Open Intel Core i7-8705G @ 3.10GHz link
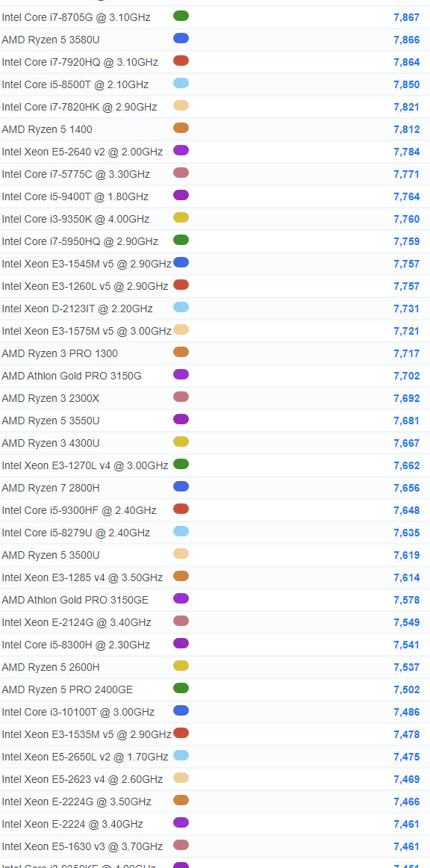This screenshot has height=868, width=430. (76, 17)
